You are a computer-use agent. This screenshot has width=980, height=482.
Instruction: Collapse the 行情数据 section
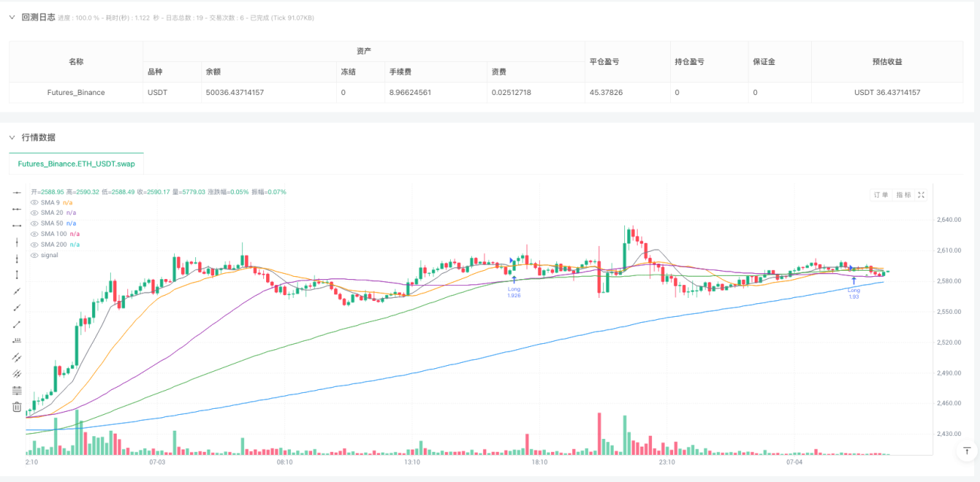(x=12, y=137)
